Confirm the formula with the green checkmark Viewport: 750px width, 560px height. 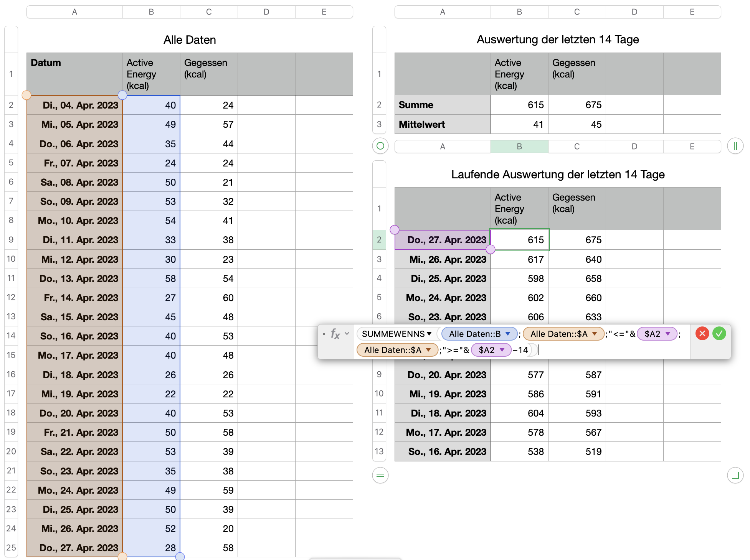click(x=719, y=334)
